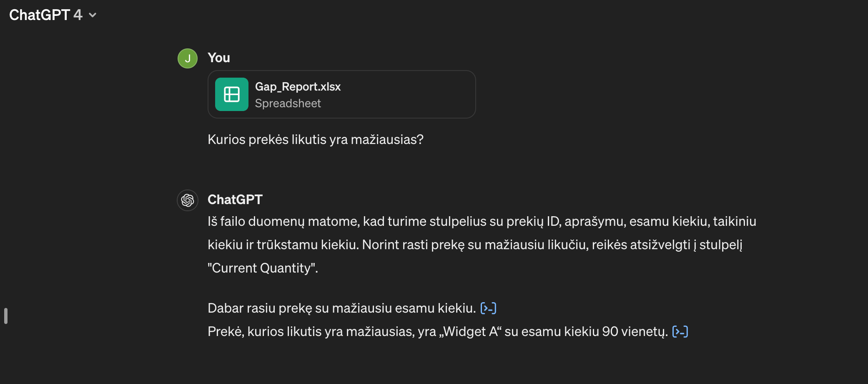Click the '4' version number in the header

point(78,15)
